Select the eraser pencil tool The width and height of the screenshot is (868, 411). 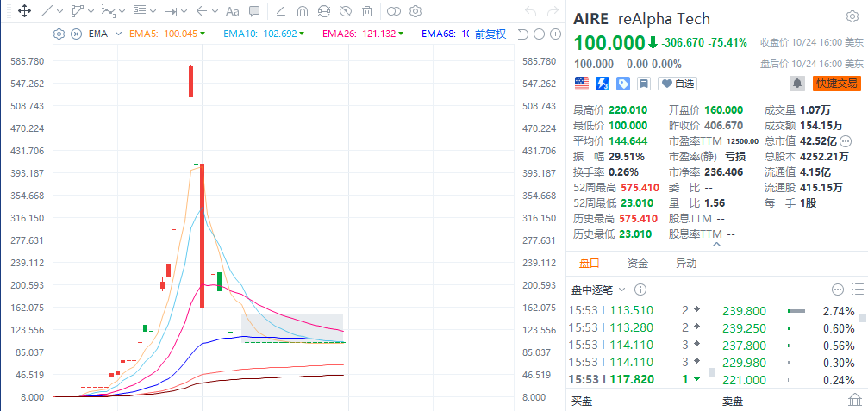click(x=281, y=10)
